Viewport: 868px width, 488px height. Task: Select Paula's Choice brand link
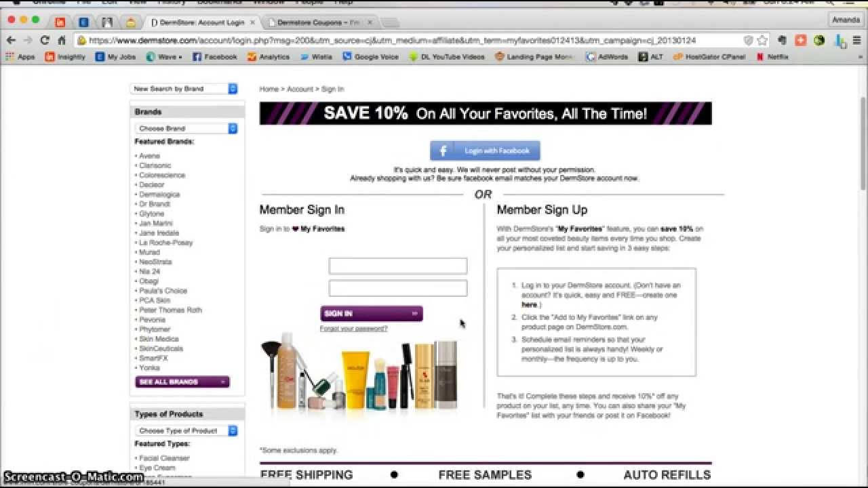[163, 291]
